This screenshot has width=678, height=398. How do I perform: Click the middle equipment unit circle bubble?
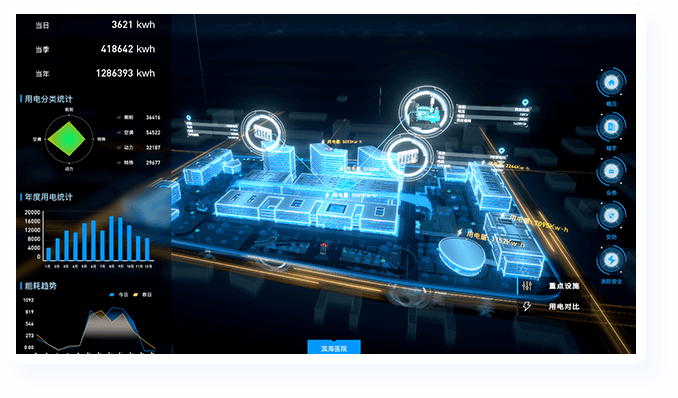pyautogui.click(x=409, y=157)
